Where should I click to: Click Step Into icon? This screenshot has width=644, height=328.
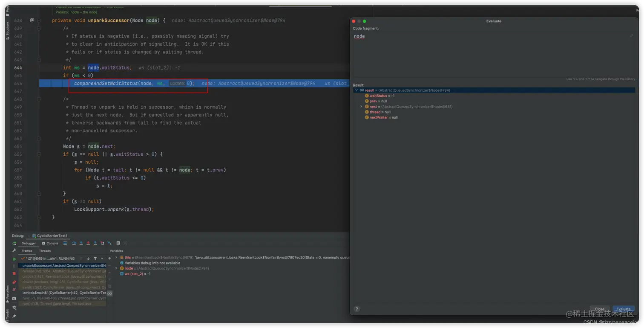pos(81,243)
